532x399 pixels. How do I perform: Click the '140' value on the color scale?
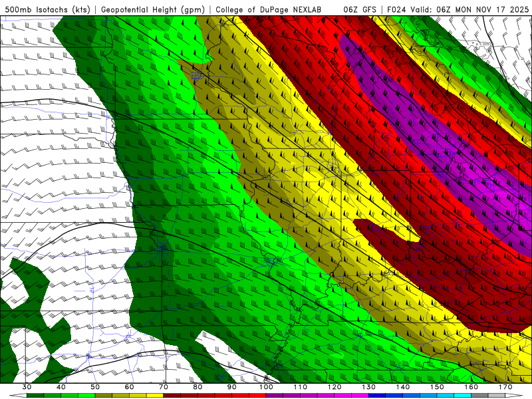(x=403, y=387)
